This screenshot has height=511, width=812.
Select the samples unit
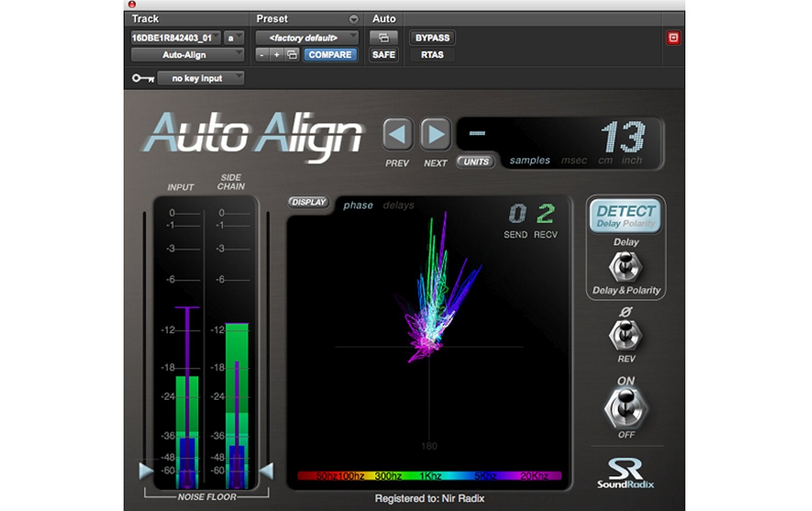(530, 160)
